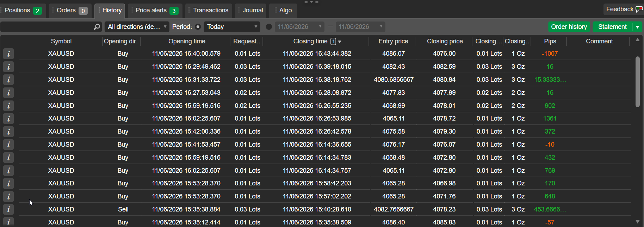The width and height of the screenshot is (644, 227).
Task: Click the scrollbar down arrow
Action: (x=637, y=222)
